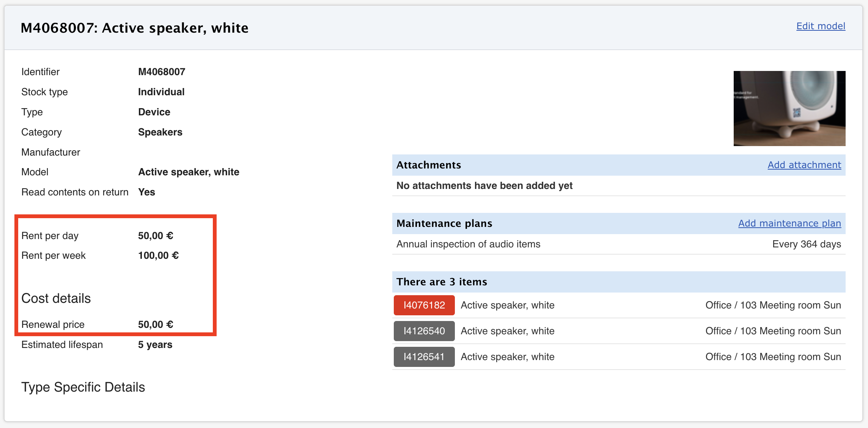
Task: Click the Edit model link
Action: tap(821, 26)
